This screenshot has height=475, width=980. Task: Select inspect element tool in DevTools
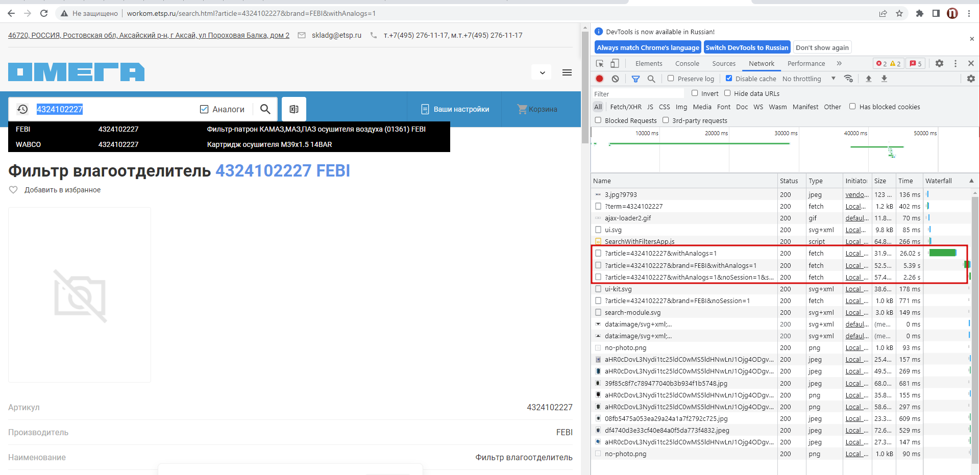click(600, 63)
